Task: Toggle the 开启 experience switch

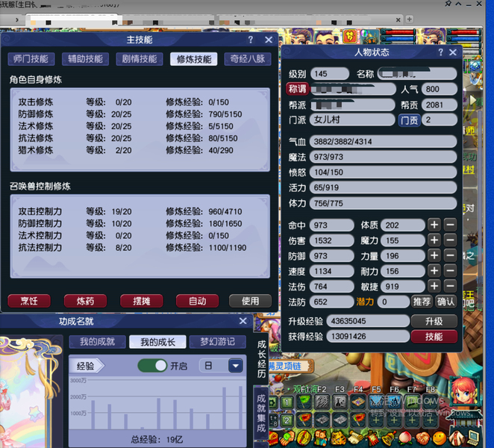Action: pos(152,366)
